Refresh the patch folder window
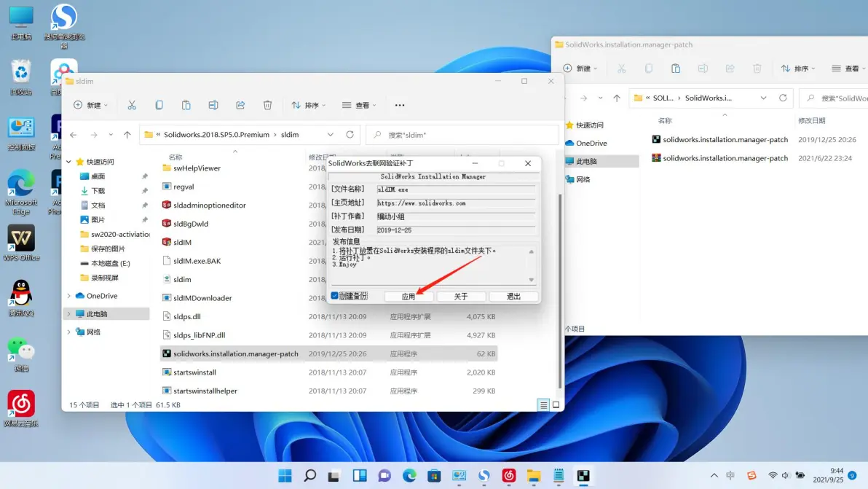This screenshot has height=489, width=868. 783,98
